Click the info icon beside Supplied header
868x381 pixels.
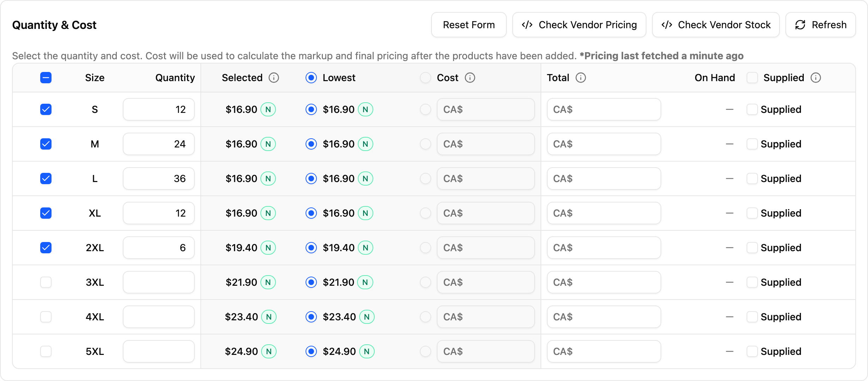point(816,78)
